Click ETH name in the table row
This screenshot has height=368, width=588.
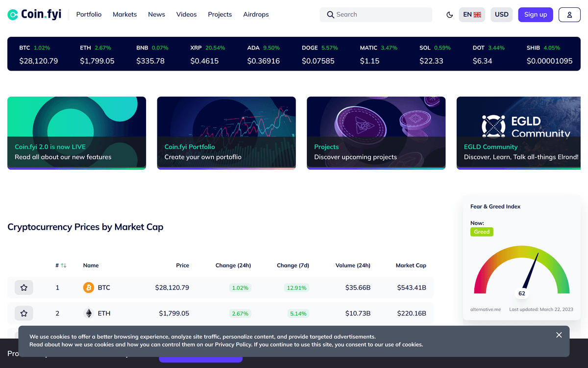pos(104,313)
